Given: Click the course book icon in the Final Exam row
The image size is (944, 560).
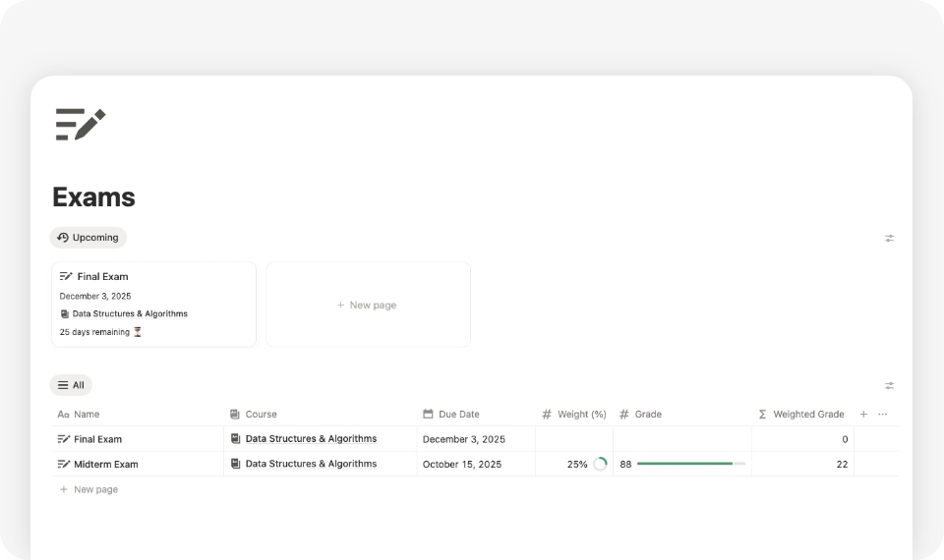Looking at the screenshot, I should (235, 438).
